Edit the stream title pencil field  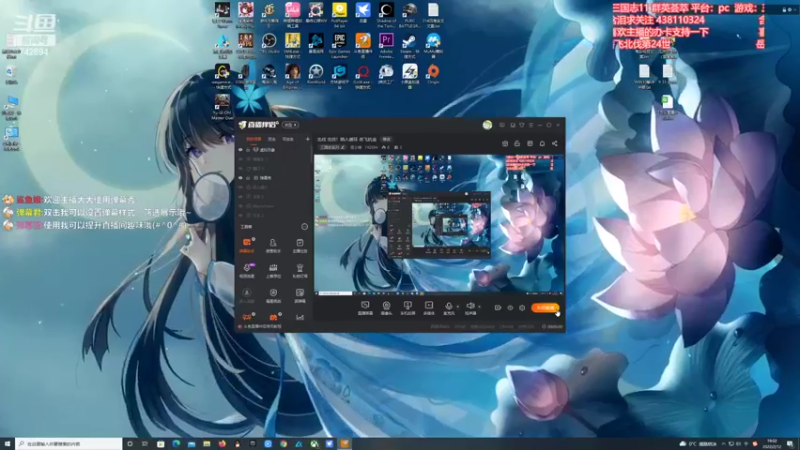pyautogui.click(x=333, y=147)
